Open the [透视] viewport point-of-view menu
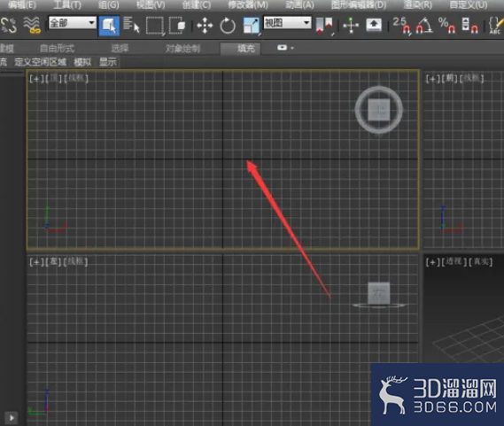504x426 pixels. 454,261
